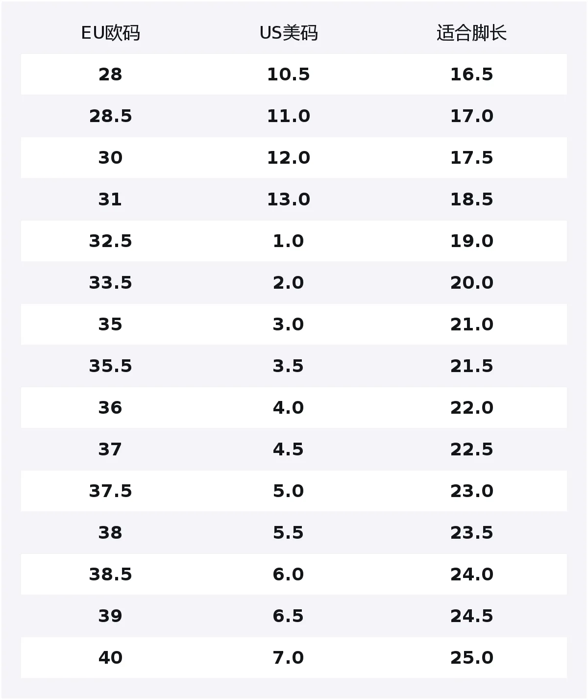Select EU size 35.5 cell
588x700 pixels.
(x=110, y=366)
